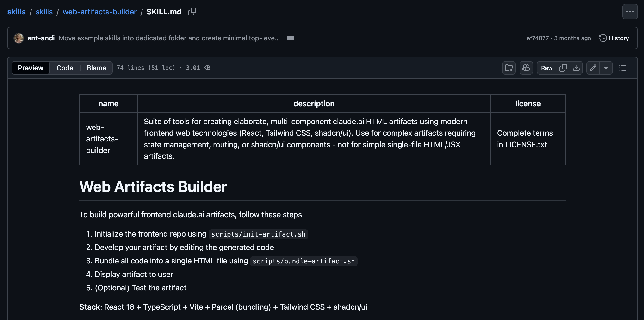This screenshot has width=644, height=320.
Task: Expand the commit message ellipsis button
Action: point(290,38)
